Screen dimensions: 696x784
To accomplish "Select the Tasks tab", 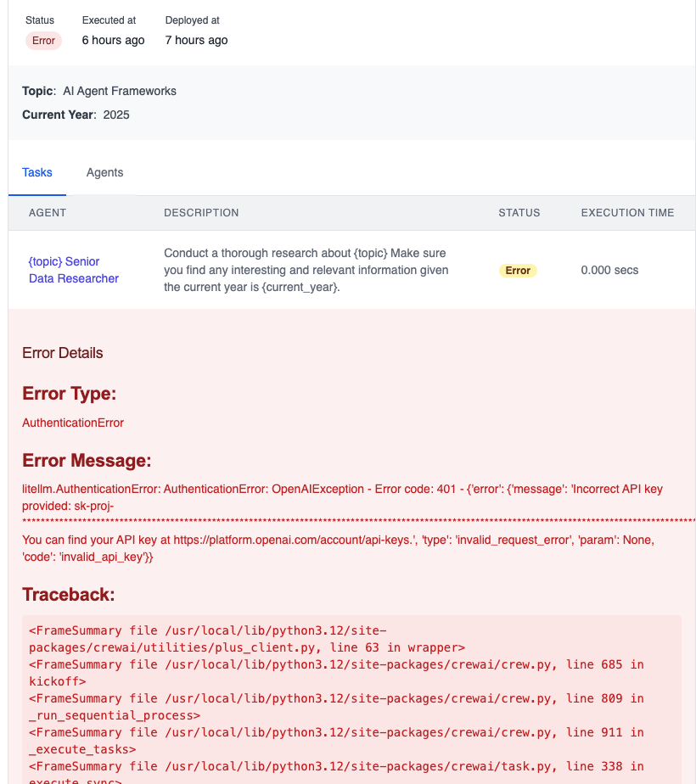I will [x=37, y=172].
